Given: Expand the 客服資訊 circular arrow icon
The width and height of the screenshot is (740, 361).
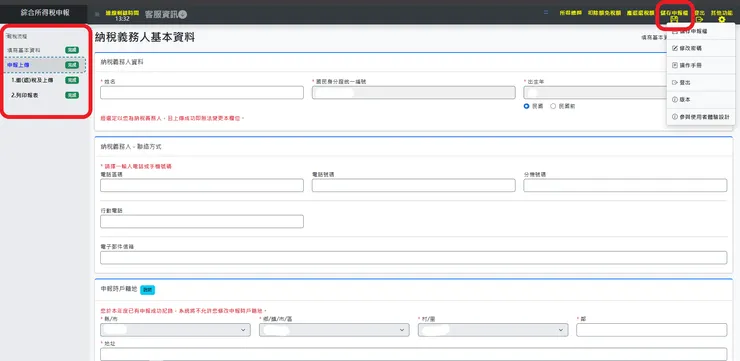Looking at the screenshot, I should pos(183,15).
